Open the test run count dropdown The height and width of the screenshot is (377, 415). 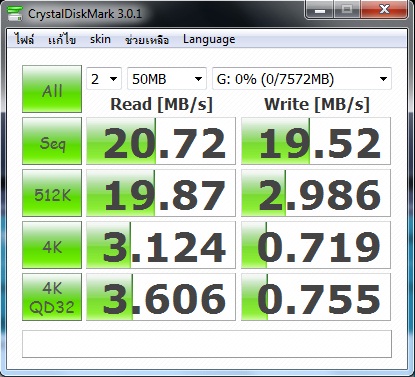coord(104,79)
